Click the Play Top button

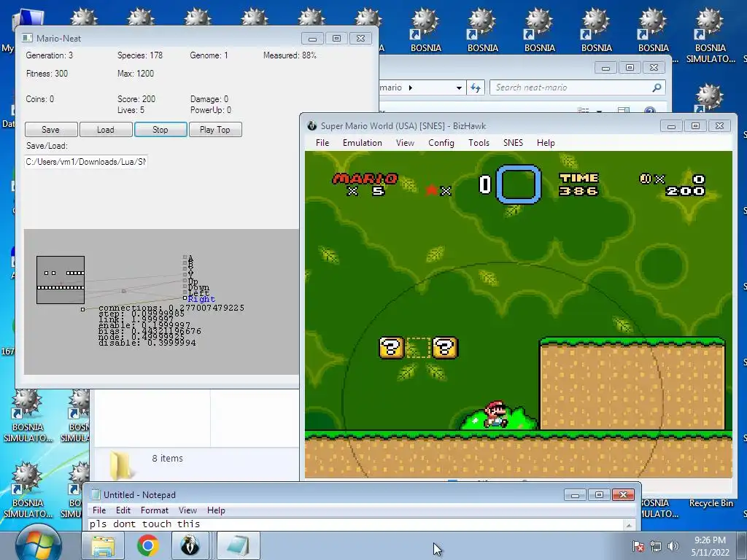click(215, 130)
